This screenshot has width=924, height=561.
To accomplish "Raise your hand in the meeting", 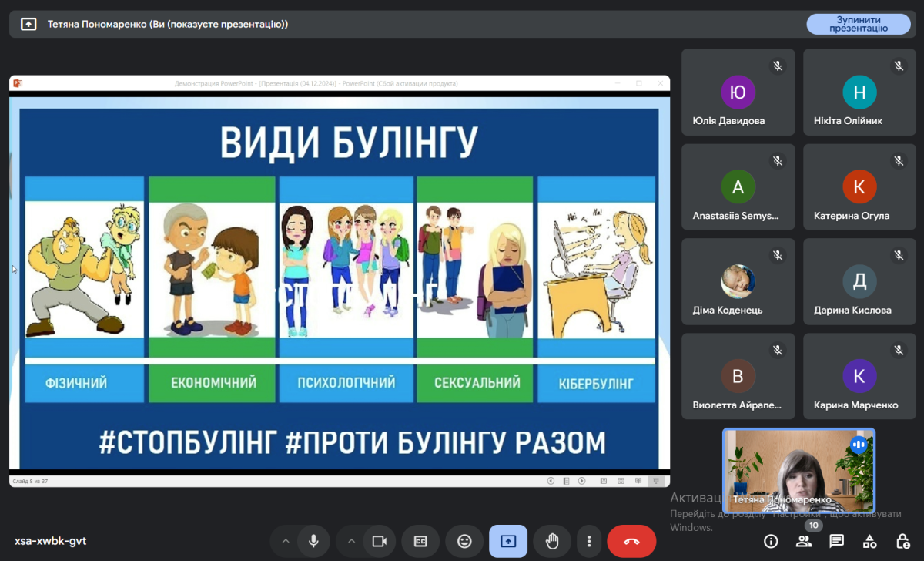I will [552, 541].
